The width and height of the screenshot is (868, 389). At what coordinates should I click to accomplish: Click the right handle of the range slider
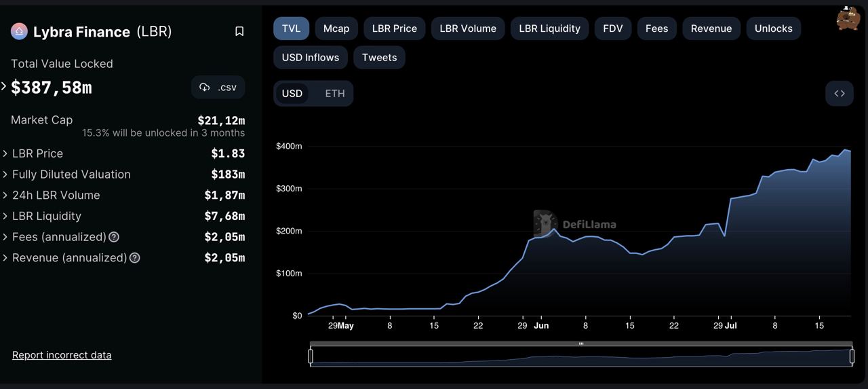click(852, 356)
